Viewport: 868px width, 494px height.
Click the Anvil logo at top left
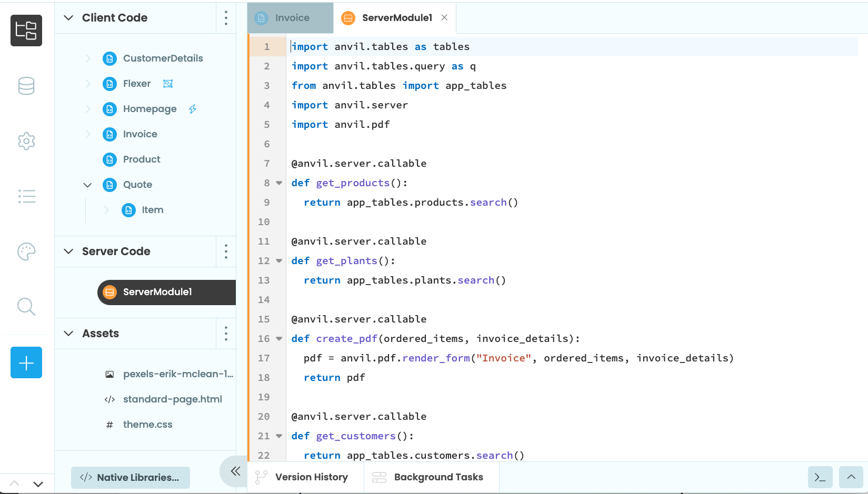[x=26, y=31]
